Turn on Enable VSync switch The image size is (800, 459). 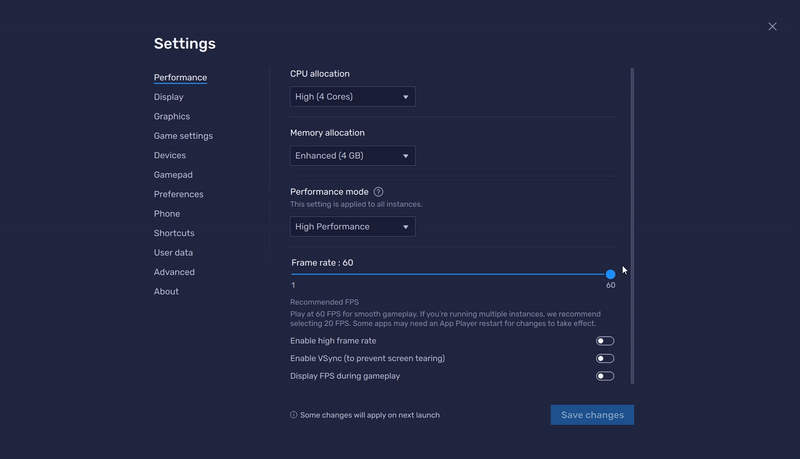tap(605, 359)
